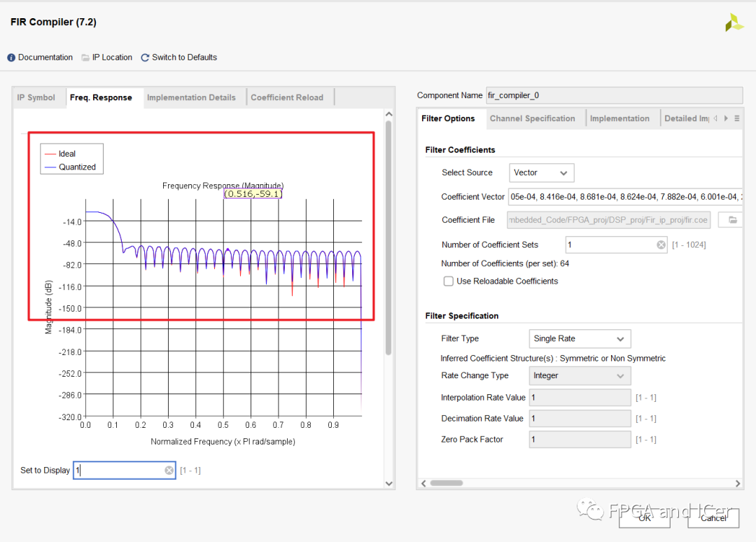
Task: Click the text Number of Coefficients (per set): 64
Action: [x=505, y=264]
